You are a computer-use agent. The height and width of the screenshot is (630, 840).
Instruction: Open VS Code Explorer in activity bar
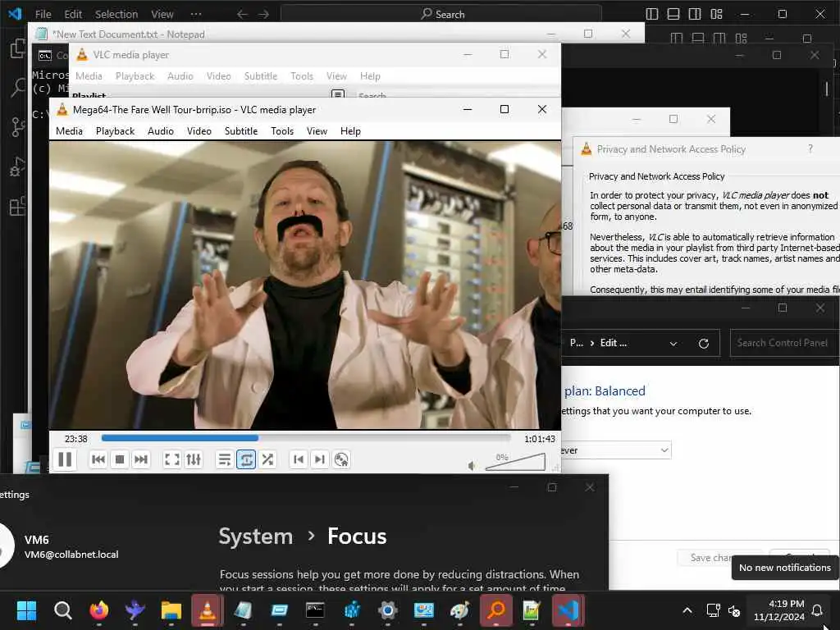click(x=18, y=49)
